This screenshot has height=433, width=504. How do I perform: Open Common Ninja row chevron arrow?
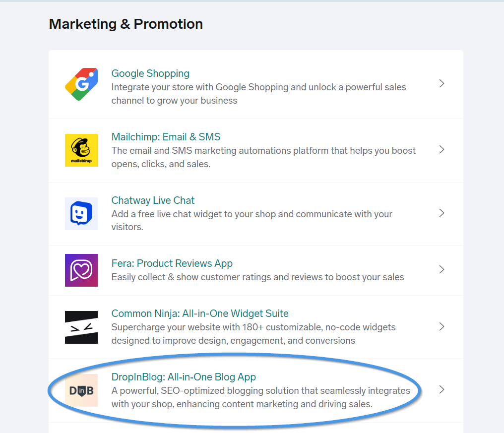(x=441, y=326)
